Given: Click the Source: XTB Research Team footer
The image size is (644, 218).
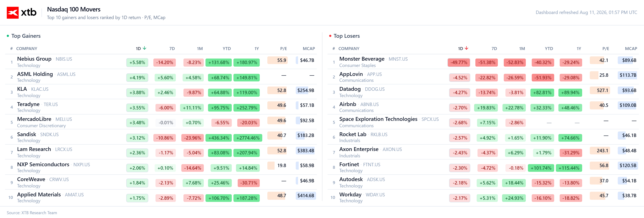Looking at the screenshot, I should coord(32,212).
